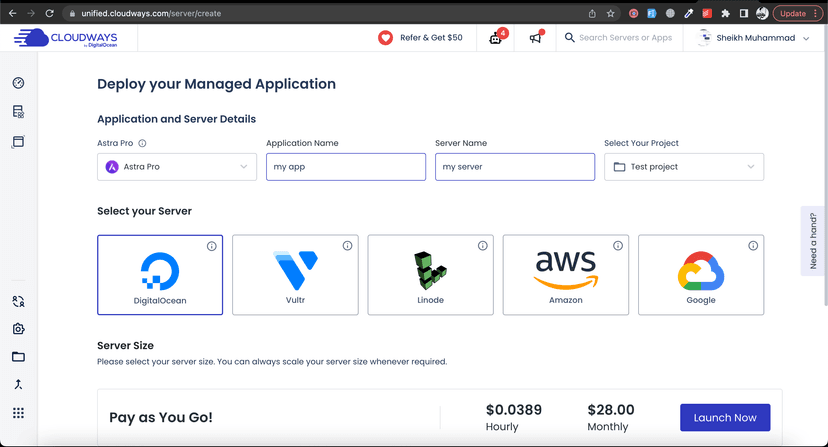Expand the Sheikh Muhammad account menu
Screen dimensions: 828x447
754,38
